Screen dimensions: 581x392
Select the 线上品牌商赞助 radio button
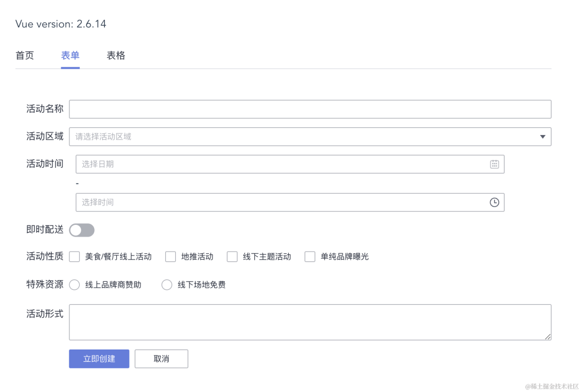74,284
